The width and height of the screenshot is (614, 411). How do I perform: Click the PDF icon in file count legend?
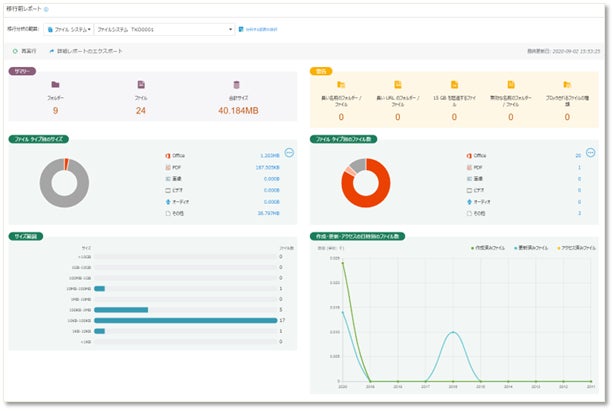click(x=467, y=167)
